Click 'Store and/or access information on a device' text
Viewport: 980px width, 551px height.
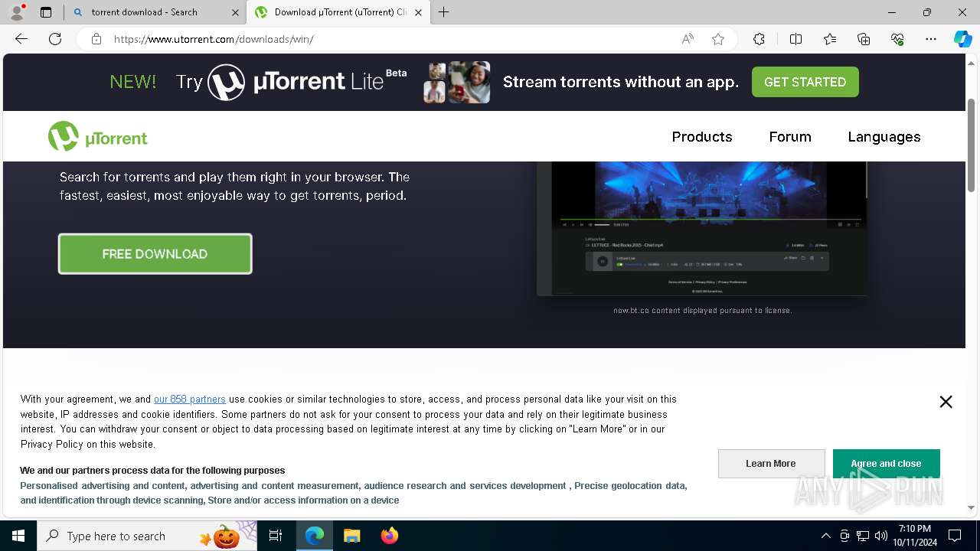coord(303,500)
